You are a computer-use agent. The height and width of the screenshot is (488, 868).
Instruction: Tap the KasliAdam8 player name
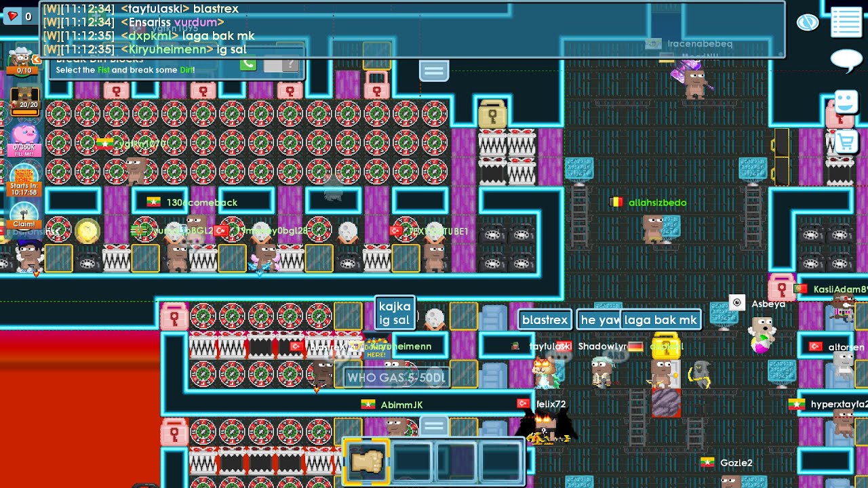(840, 289)
